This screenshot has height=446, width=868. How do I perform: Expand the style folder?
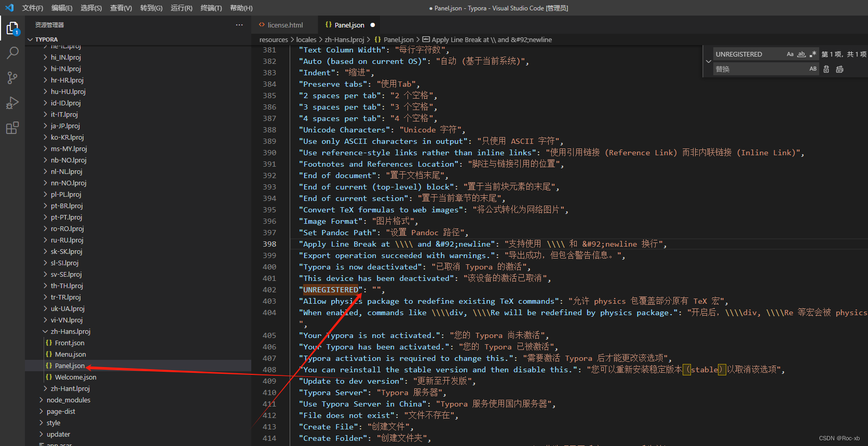(41, 423)
